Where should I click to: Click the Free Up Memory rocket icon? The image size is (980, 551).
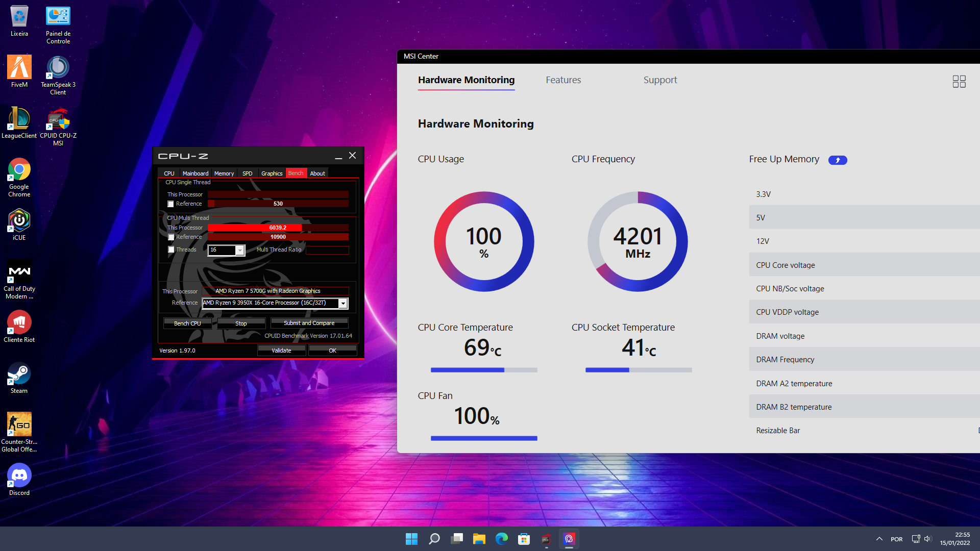point(837,160)
